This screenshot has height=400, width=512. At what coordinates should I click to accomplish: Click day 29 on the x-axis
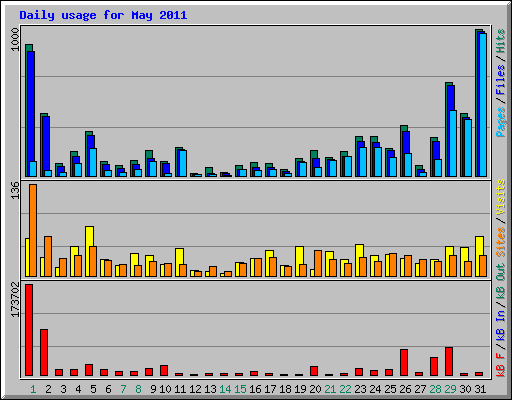450,389
